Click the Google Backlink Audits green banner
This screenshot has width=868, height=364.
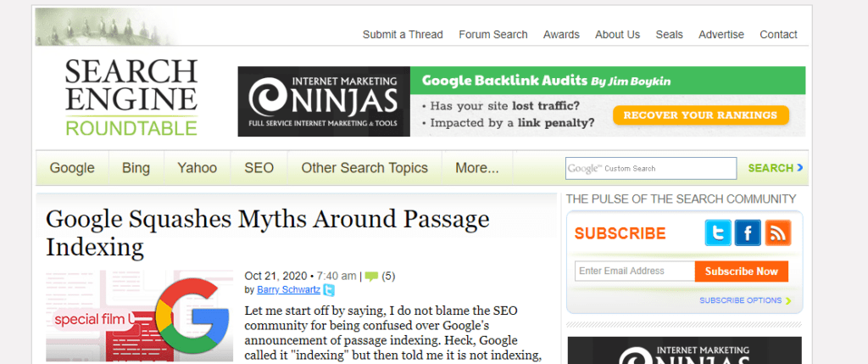coord(608,81)
